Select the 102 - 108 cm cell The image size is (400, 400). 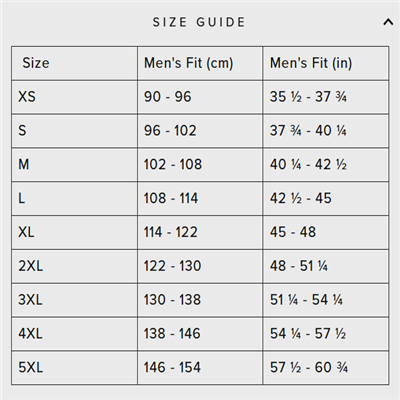tap(200, 165)
